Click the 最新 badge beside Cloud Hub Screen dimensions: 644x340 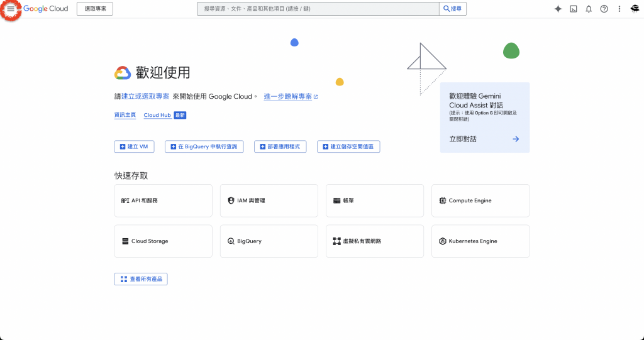click(x=180, y=115)
